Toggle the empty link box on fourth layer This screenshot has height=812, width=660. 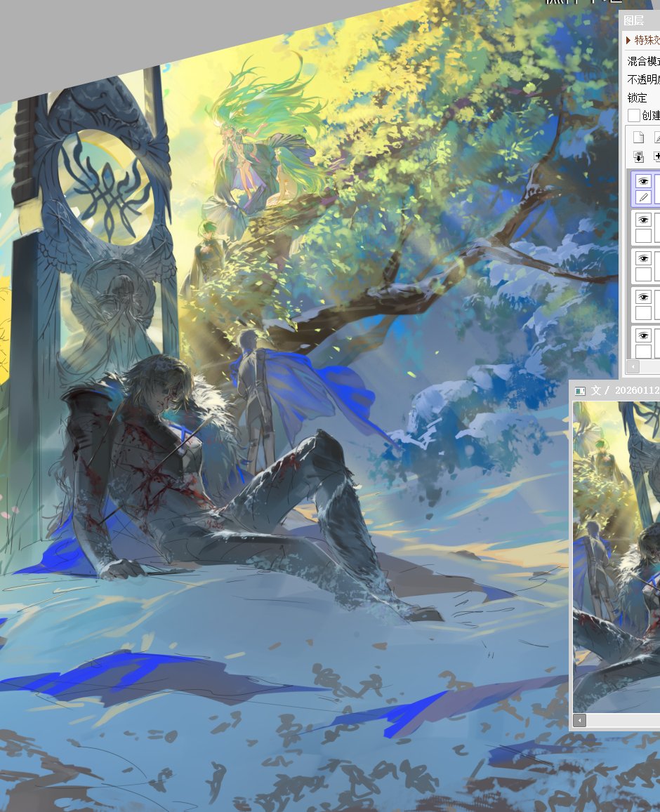coord(643,313)
